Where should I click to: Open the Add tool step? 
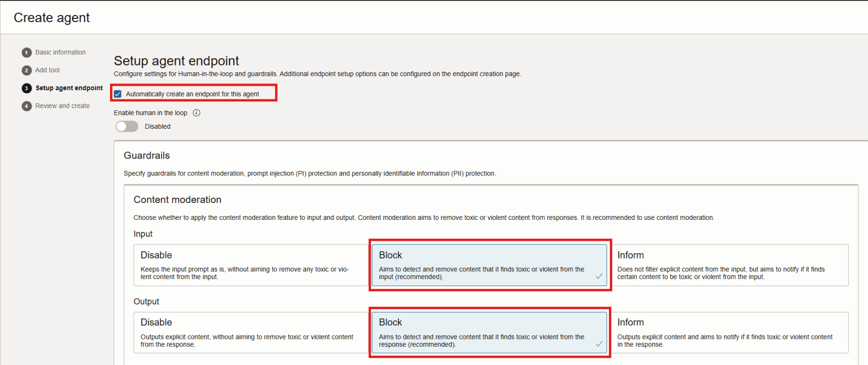pos(47,70)
